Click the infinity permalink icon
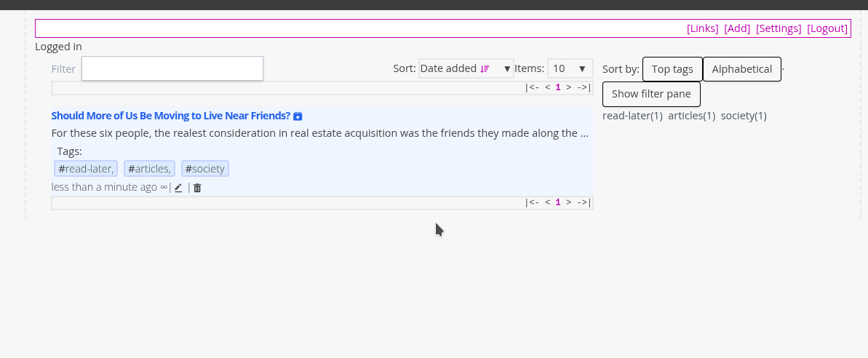This screenshot has height=358, width=868. coord(164,187)
